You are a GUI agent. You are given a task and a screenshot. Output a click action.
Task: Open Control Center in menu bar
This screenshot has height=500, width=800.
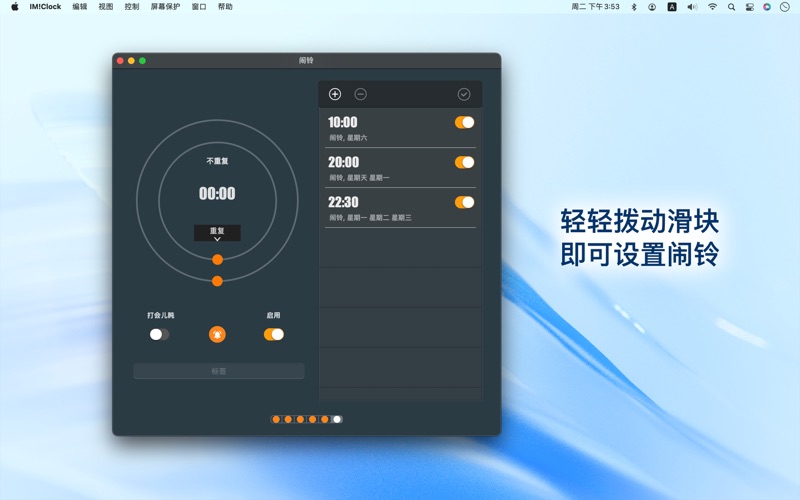(x=749, y=7)
